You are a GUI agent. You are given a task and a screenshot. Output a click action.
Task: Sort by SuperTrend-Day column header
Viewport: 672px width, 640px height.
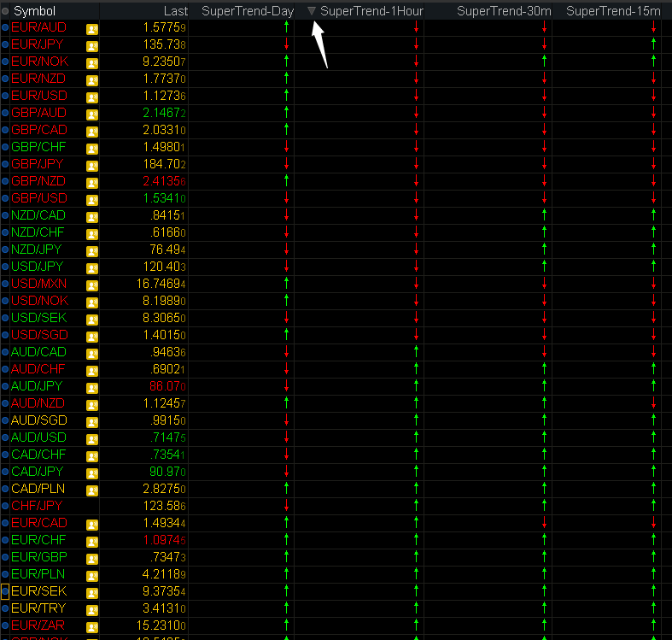click(248, 11)
